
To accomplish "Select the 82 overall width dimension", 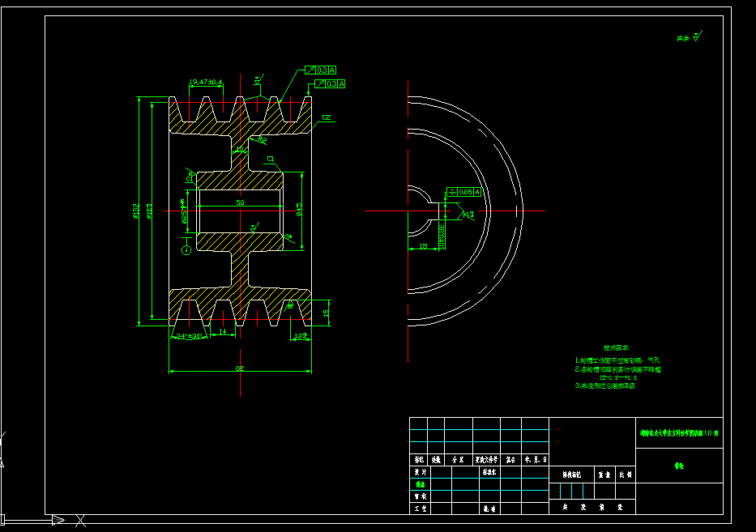I will (240, 368).
